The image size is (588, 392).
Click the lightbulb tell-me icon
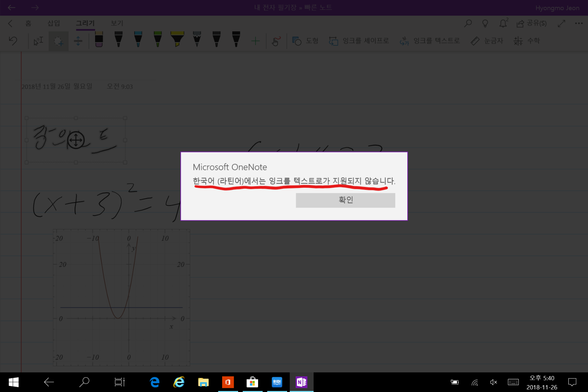click(x=485, y=24)
